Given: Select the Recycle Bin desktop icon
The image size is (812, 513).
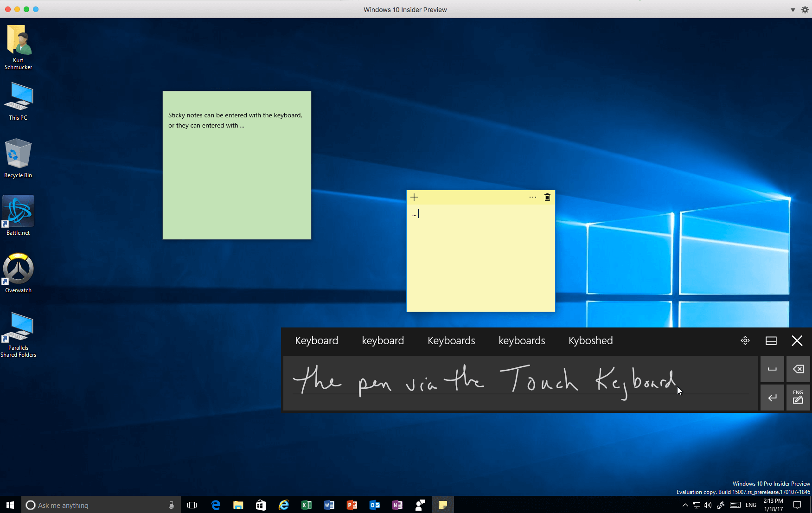Looking at the screenshot, I should point(18,159).
